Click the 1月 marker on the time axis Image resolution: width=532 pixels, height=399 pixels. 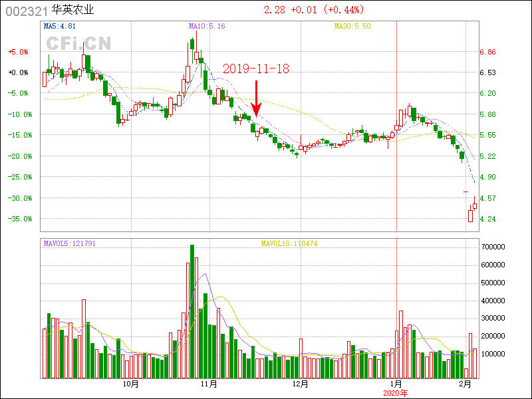(x=396, y=384)
